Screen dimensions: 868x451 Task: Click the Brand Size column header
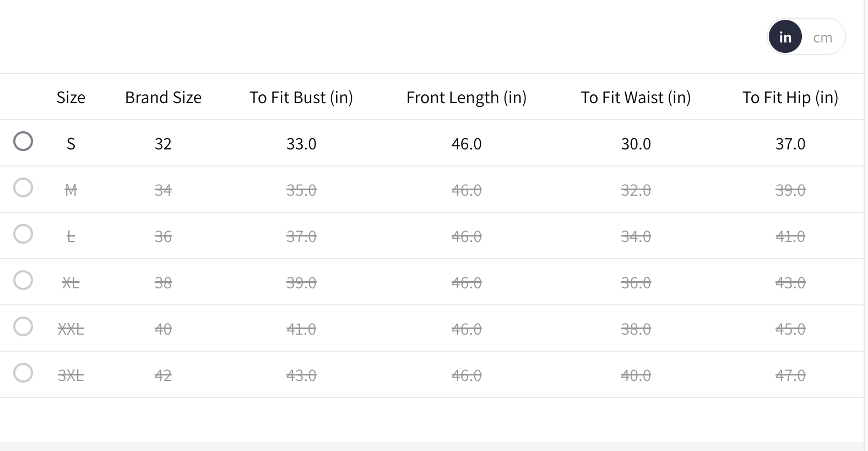[x=163, y=98]
